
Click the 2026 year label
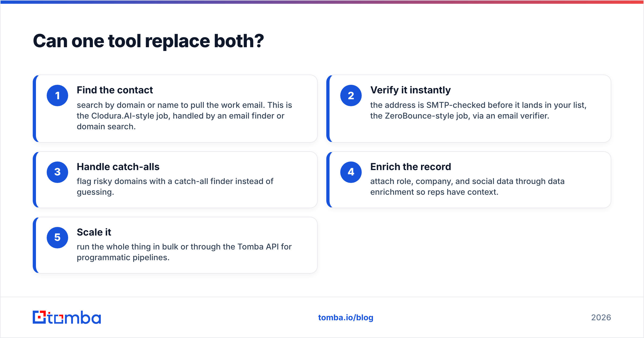(601, 318)
